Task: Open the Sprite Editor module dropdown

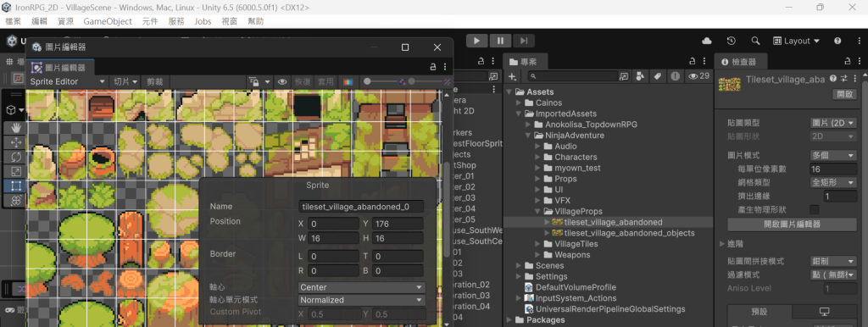Action: click(x=67, y=81)
